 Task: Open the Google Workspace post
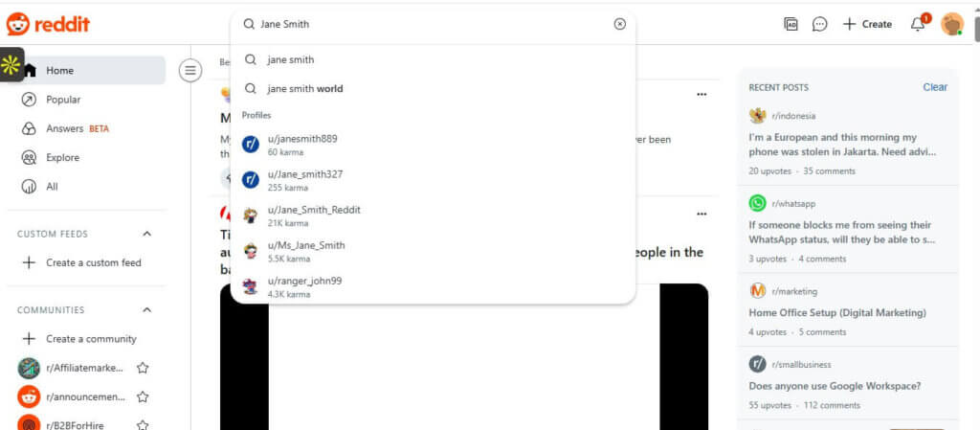click(x=835, y=386)
